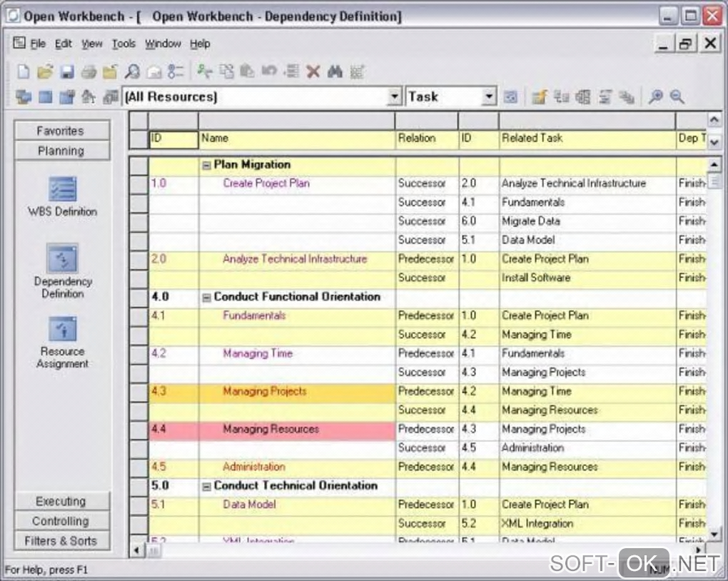
Task: Open the Filters & Sorts sidebar group
Action: coord(62,541)
